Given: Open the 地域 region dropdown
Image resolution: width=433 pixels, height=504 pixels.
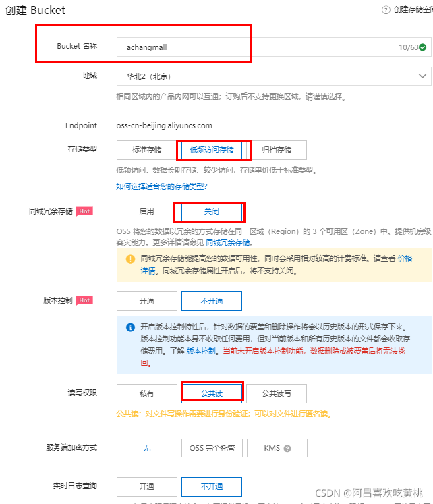Looking at the screenshot, I should [x=274, y=76].
